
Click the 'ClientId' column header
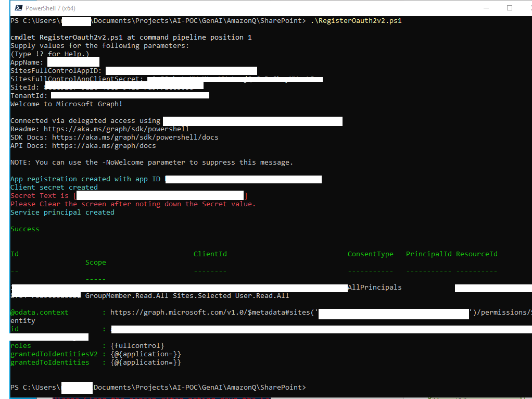(x=210, y=254)
